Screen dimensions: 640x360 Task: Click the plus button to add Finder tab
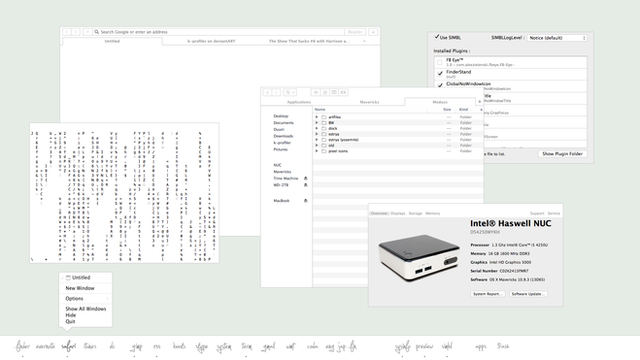point(480,102)
